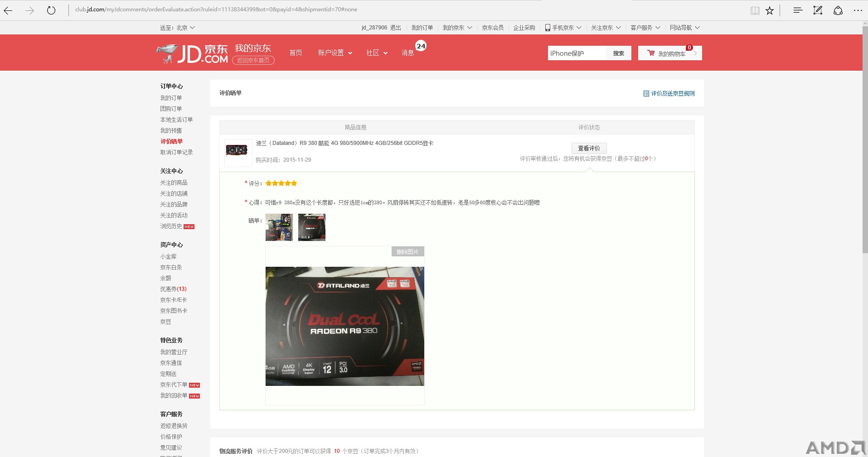Open 首页 in red header
The height and width of the screenshot is (457, 868).
pyautogui.click(x=296, y=53)
